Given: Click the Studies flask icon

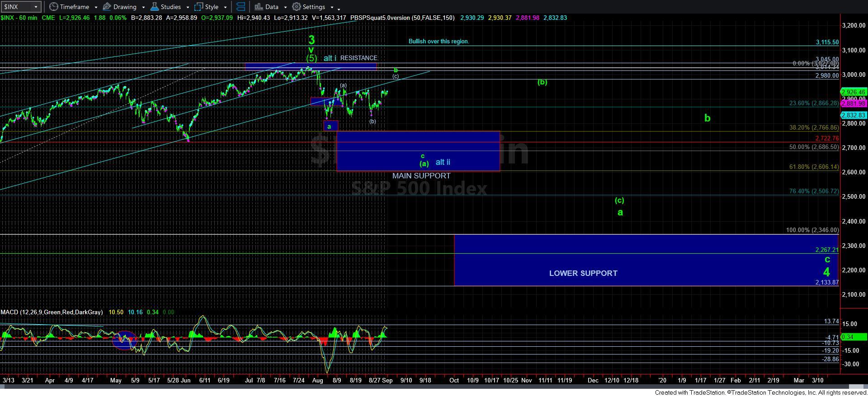Looking at the screenshot, I should (154, 7).
